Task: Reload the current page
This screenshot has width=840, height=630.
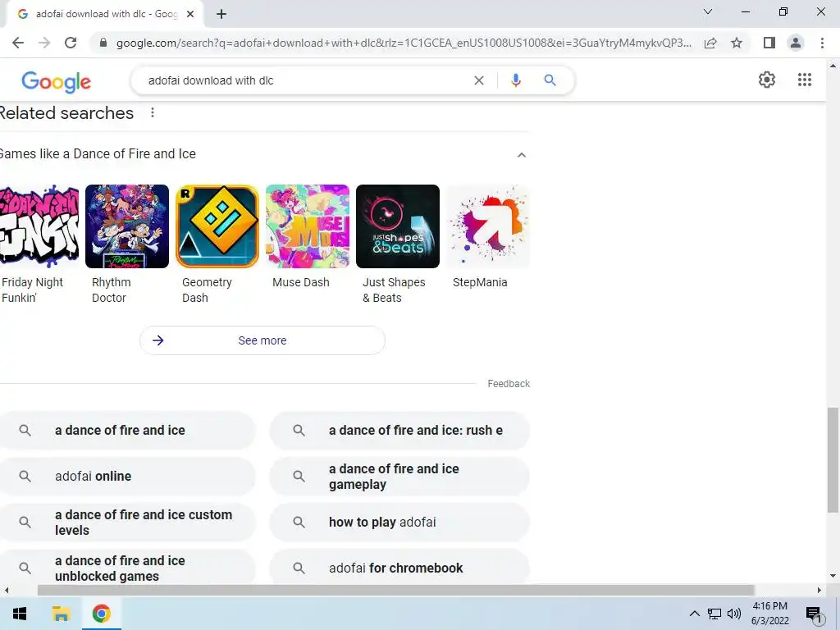Action: (71, 43)
